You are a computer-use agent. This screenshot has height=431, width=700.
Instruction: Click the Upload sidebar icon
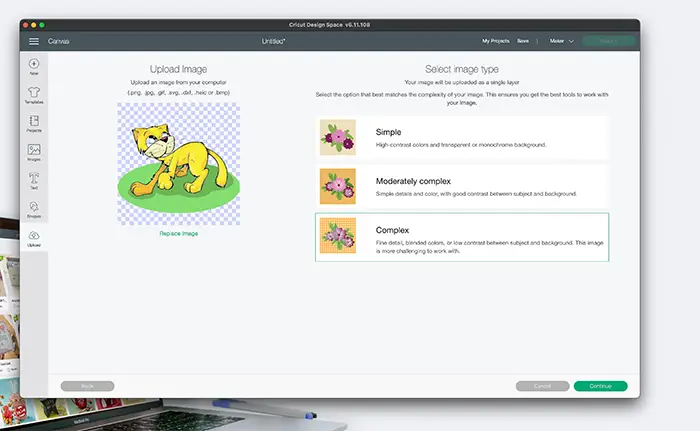click(34, 239)
